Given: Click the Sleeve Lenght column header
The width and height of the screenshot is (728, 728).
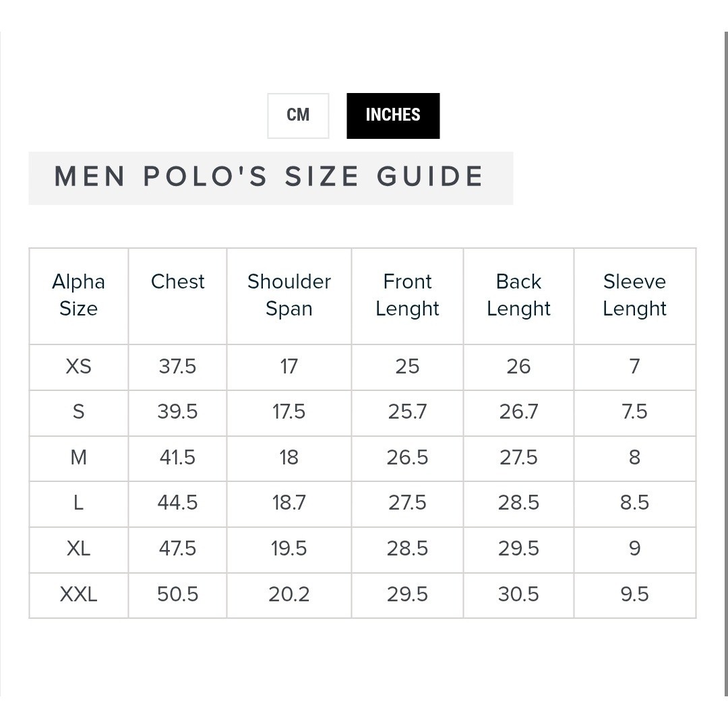Looking at the screenshot, I should point(635,295).
